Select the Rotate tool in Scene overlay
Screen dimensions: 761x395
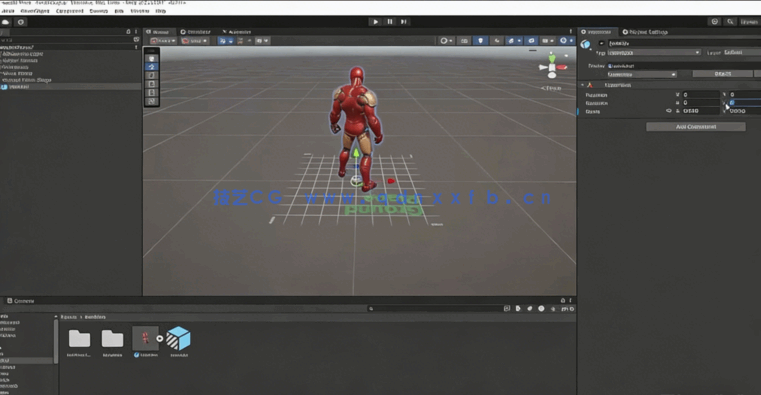151,76
